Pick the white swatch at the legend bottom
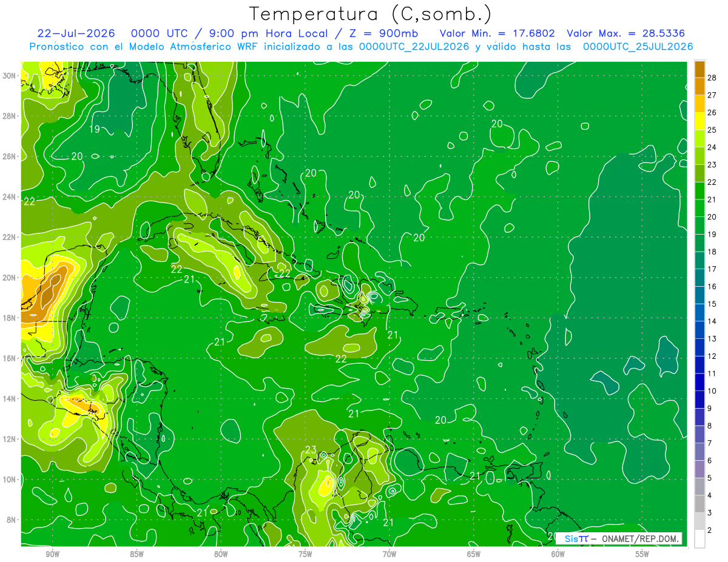728x562 pixels. click(699, 539)
